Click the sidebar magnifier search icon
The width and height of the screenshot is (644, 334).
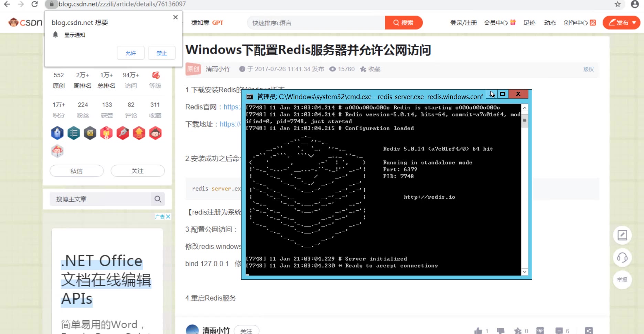(158, 199)
